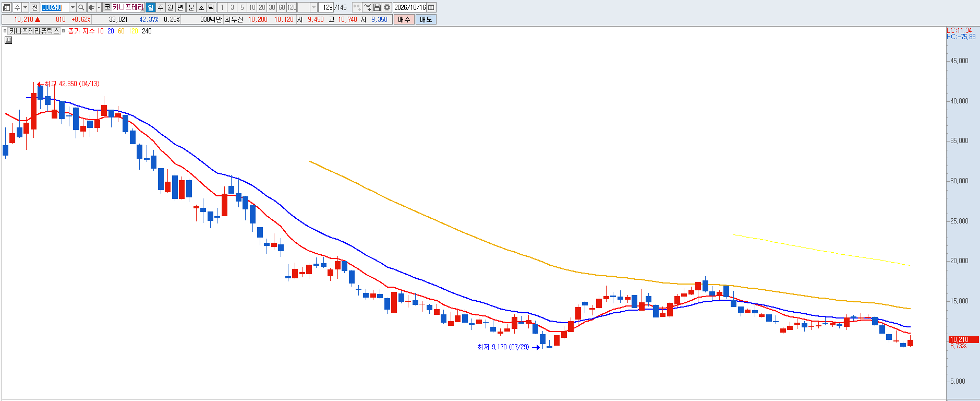Expand the dropdown arrow next to leftmost 주 button
This screenshot has height=401, width=980.
[25, 7]
